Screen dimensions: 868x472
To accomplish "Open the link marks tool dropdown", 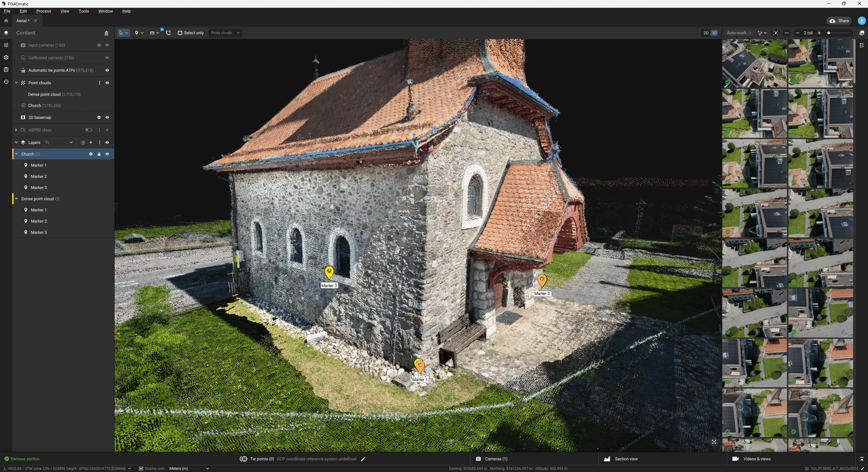I will 762,33.
